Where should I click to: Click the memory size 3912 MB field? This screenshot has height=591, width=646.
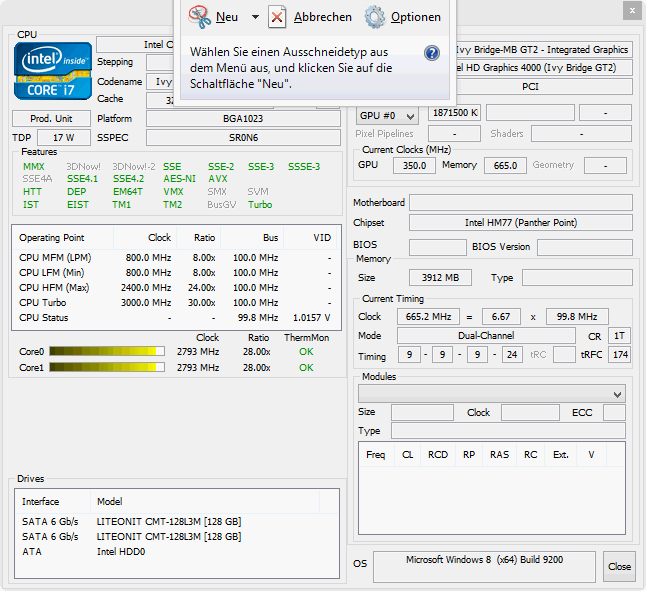[440, 278]
